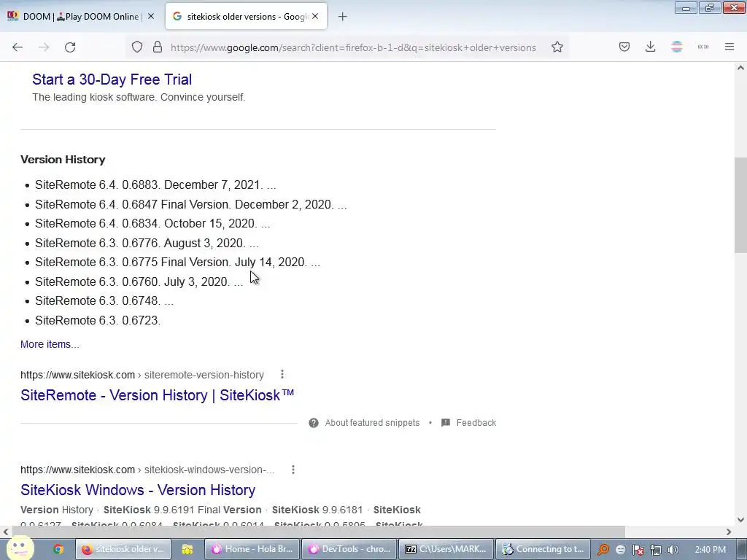
Task: Click 'SiteRemote 6.3. 0.6760. July 3, 2020' item
Action: (139, 281)
